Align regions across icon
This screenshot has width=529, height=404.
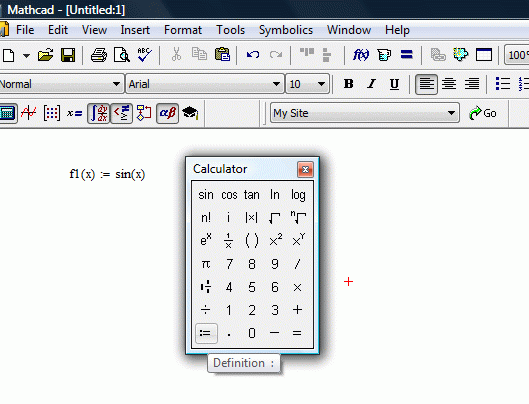307,53
